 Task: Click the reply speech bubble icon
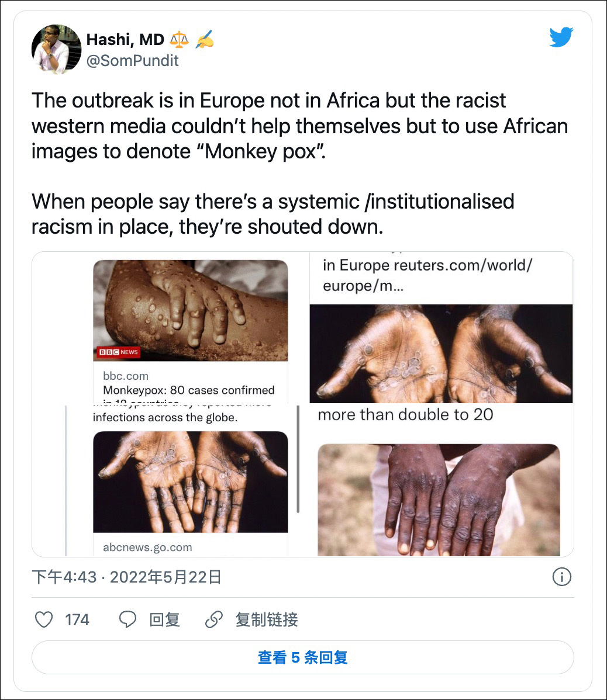[x=127, y=619]
